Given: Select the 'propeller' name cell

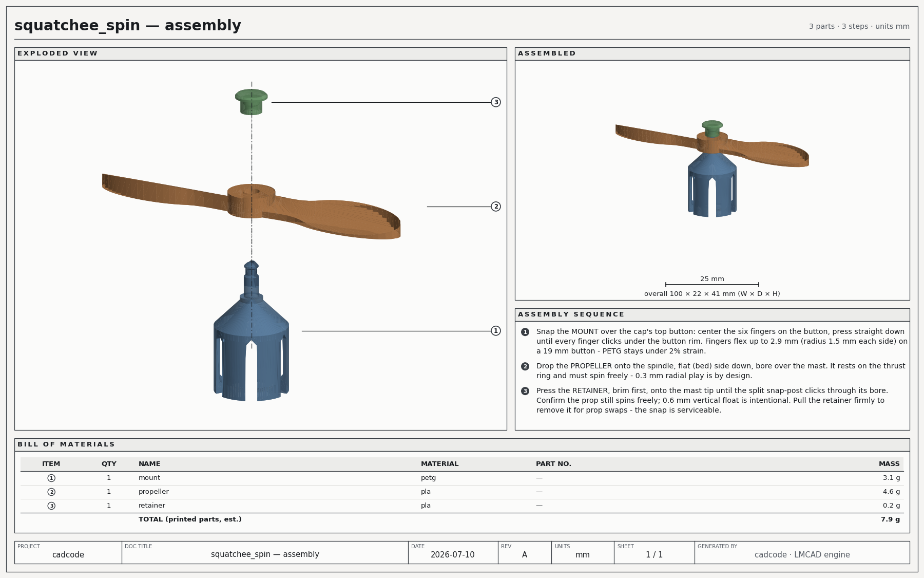Looking at the screenshot, I should (x=153, y=492).
